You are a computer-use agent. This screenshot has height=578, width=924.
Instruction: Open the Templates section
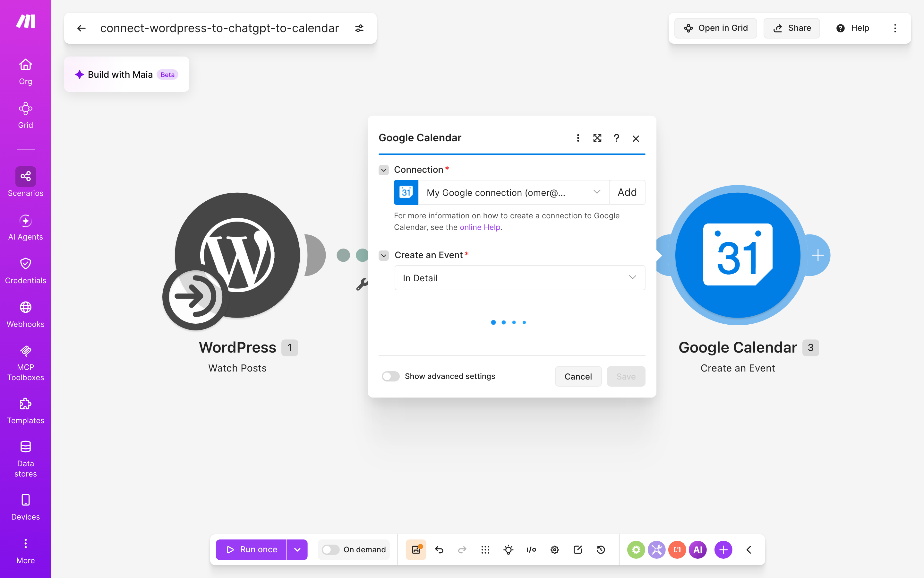pyautogui.click(x=26, y=411)
